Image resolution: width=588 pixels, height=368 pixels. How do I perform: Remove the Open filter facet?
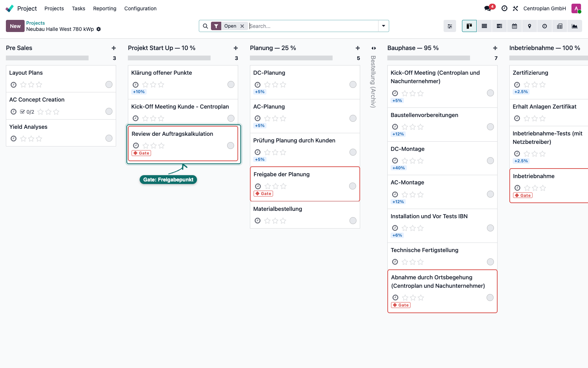tap(242, 26)
